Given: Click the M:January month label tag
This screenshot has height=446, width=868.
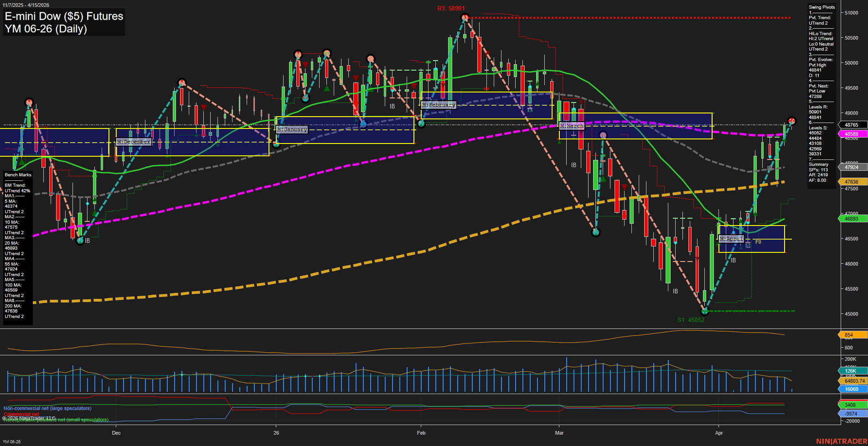Looking at the screenshot, I should 292,129.
